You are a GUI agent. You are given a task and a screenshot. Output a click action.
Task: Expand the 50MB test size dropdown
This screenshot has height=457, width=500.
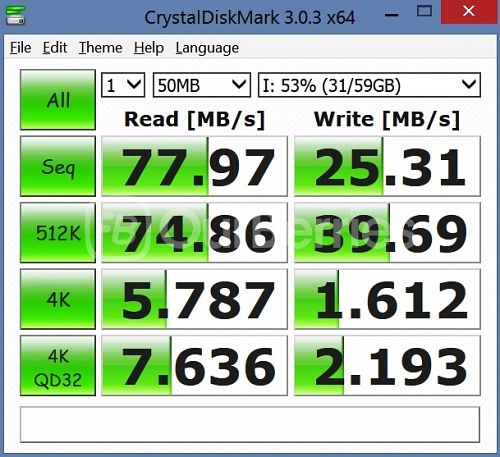(x=202, y=85)
